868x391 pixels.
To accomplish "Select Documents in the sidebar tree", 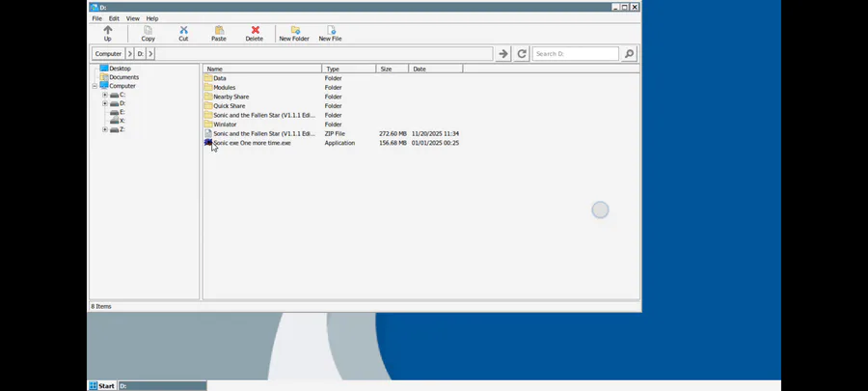I will pyautogui.click(x=124, y=77).
